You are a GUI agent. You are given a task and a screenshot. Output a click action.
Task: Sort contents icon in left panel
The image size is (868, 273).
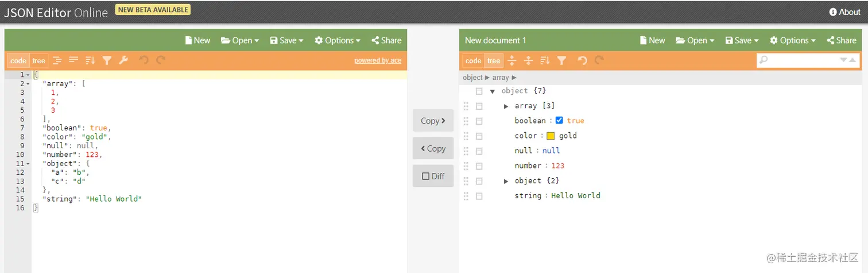pos(90,60)
